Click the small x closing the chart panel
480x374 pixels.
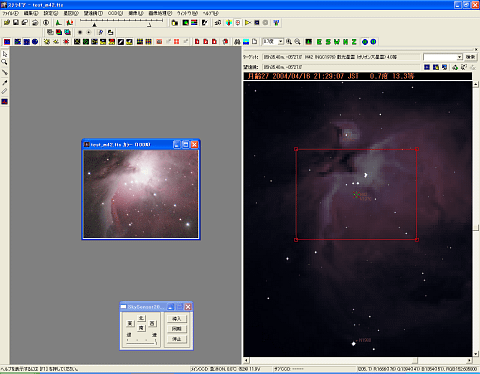[476, 49]
